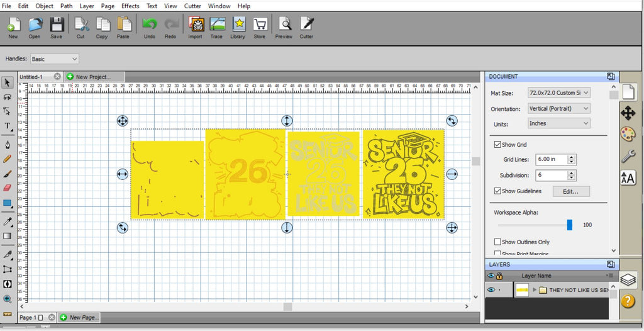
Task: Select the node Shape edit tool
Action: pyautogui.click(x=7, y=111)
